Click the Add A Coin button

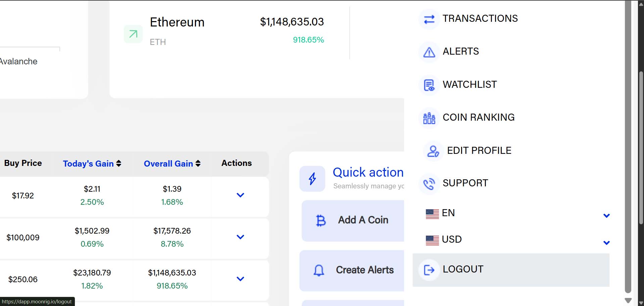(353, 221)
